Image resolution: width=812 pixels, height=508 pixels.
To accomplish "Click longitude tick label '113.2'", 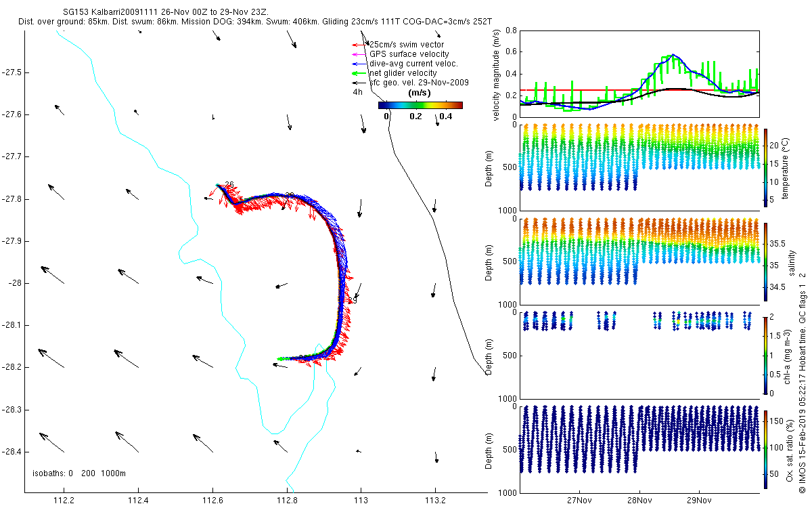I will [435, 501].
